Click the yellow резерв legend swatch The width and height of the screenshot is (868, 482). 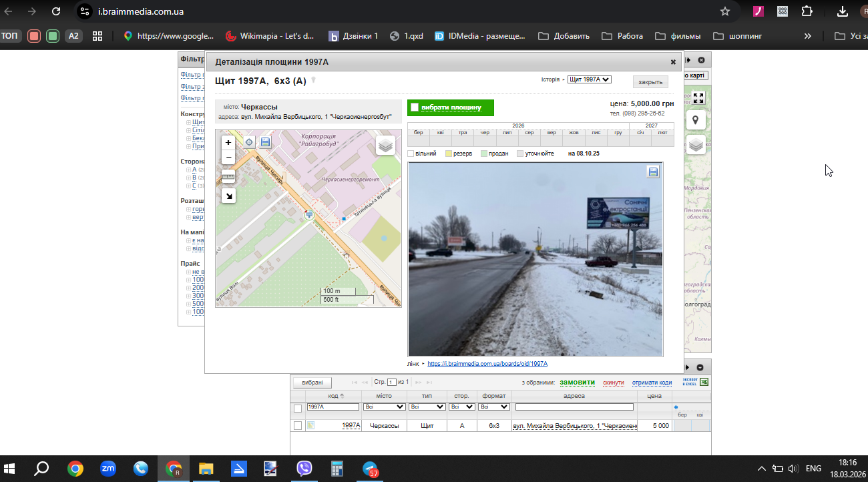449,154
